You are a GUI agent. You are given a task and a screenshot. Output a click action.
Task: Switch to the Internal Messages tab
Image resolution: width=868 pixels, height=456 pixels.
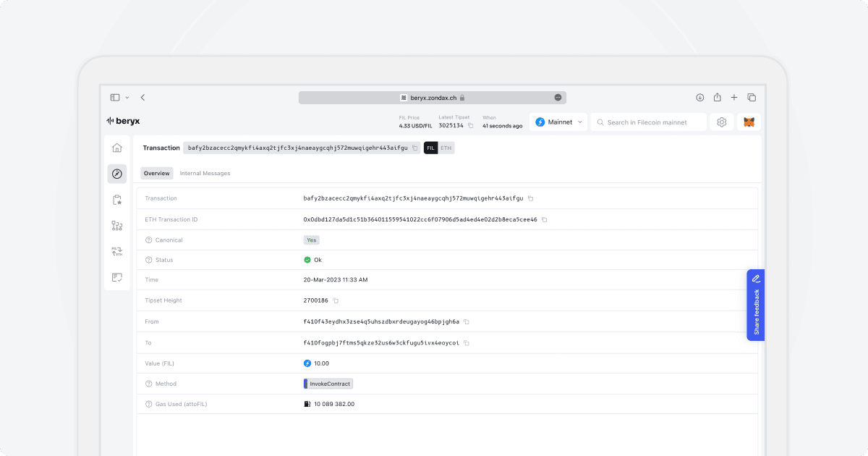pos(205,174)
